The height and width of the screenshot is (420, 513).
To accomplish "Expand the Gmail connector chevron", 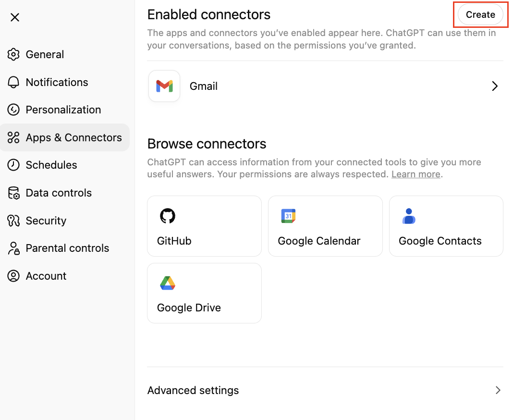I will click(495, 86).
